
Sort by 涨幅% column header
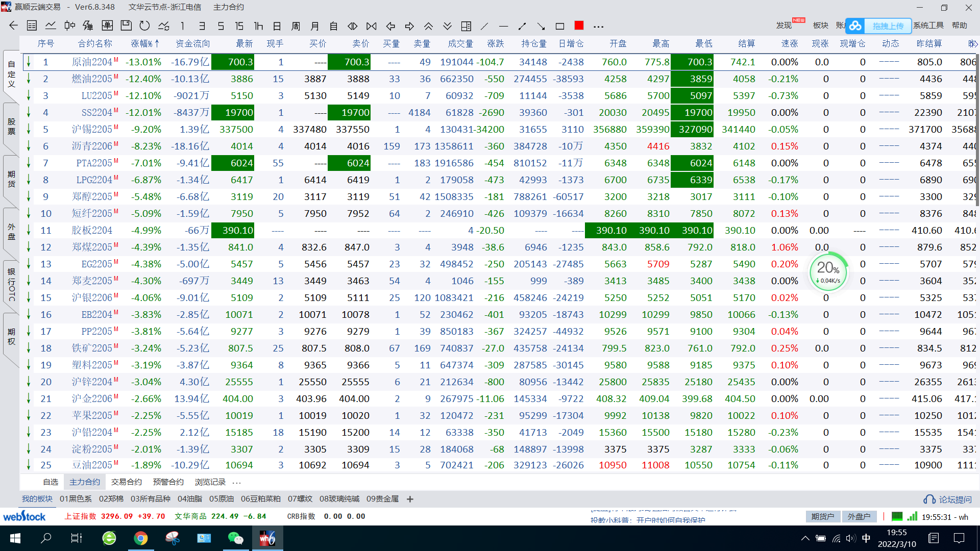click(145, 43)
